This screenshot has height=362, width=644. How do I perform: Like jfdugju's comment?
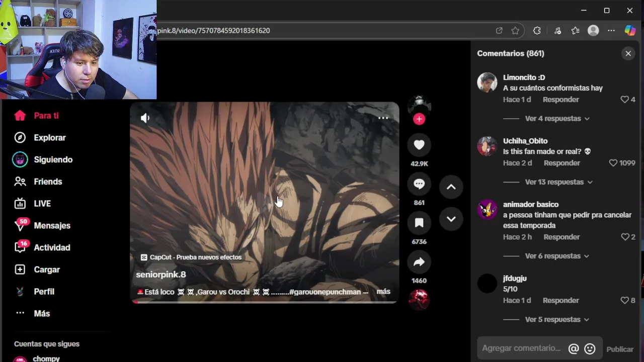click(x=625, y=300)
